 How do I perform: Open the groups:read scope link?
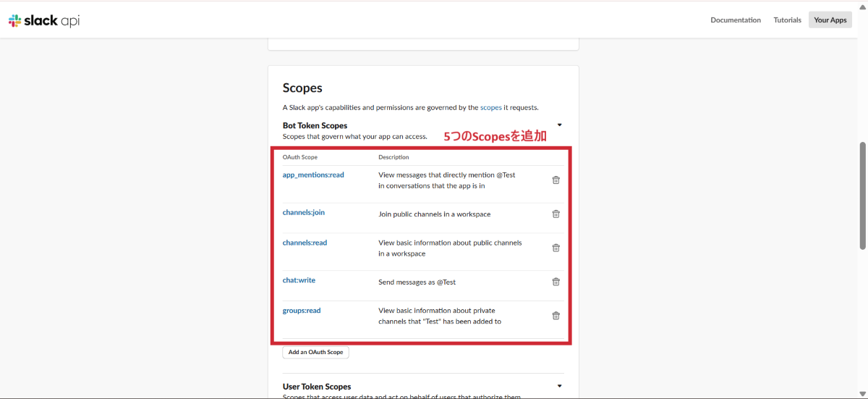pyautogui.click(x=302, y=311)
